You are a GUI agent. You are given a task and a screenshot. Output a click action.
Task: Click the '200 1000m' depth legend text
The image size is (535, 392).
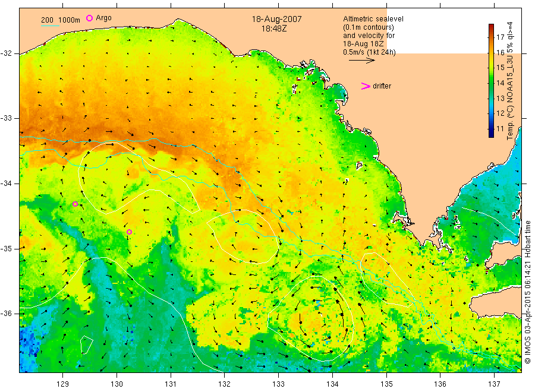(61, 20)
